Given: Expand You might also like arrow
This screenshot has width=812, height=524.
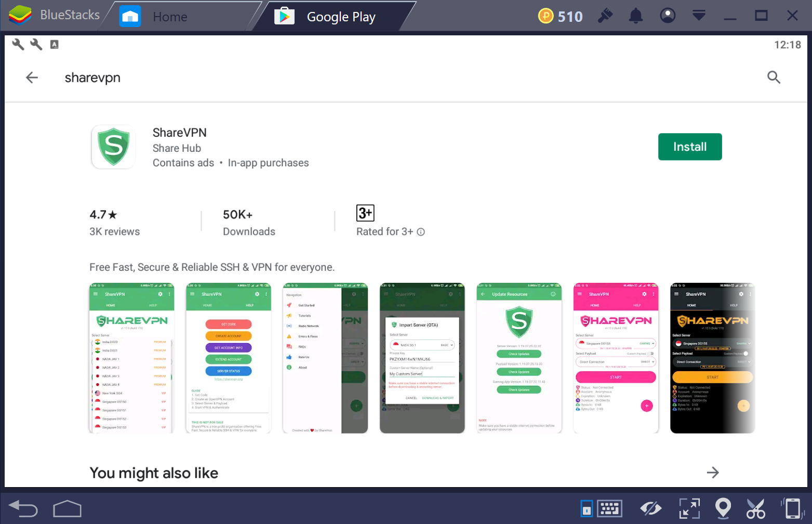Looking at the screenshot, I should [713, 473].
